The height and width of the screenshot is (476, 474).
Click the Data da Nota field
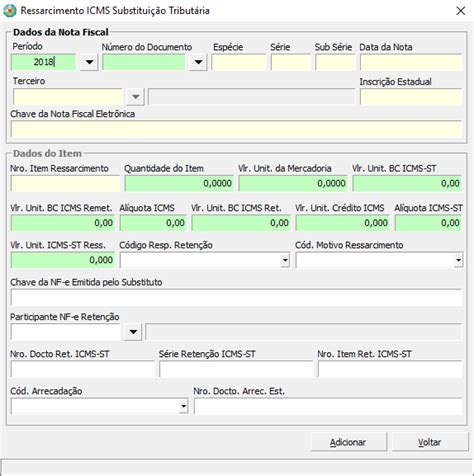coord(411,62)
